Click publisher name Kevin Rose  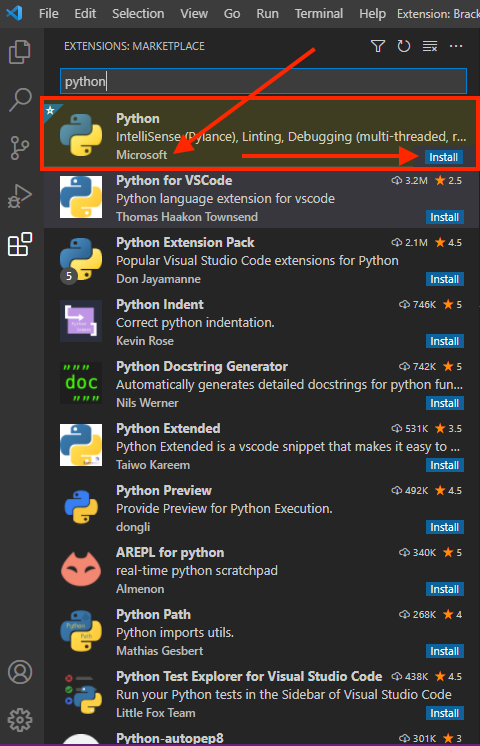[x=145, y=341]
